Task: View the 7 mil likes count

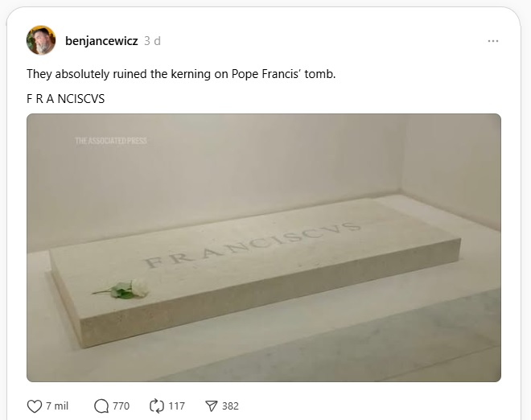Action: [57, 406]
